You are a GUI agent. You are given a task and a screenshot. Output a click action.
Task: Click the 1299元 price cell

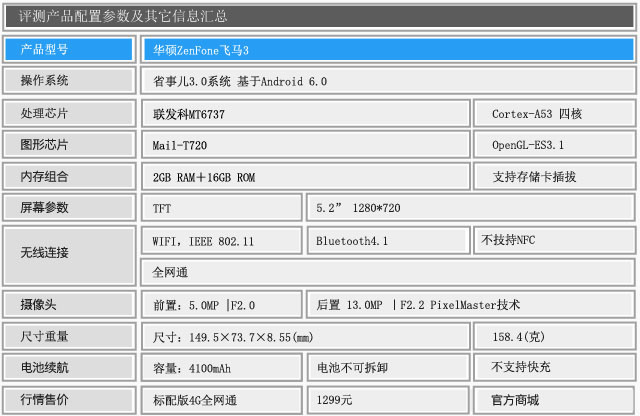(388, 400)
